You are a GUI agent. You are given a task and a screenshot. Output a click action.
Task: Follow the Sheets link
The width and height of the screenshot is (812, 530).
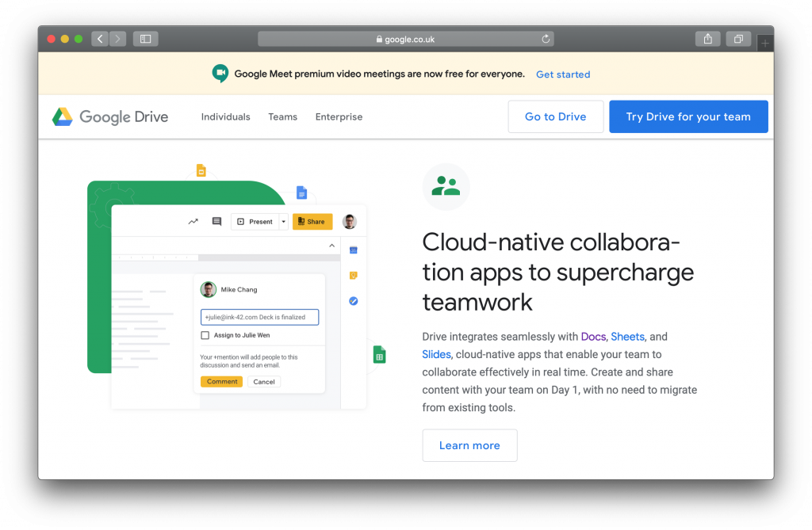tap(628, 337)
